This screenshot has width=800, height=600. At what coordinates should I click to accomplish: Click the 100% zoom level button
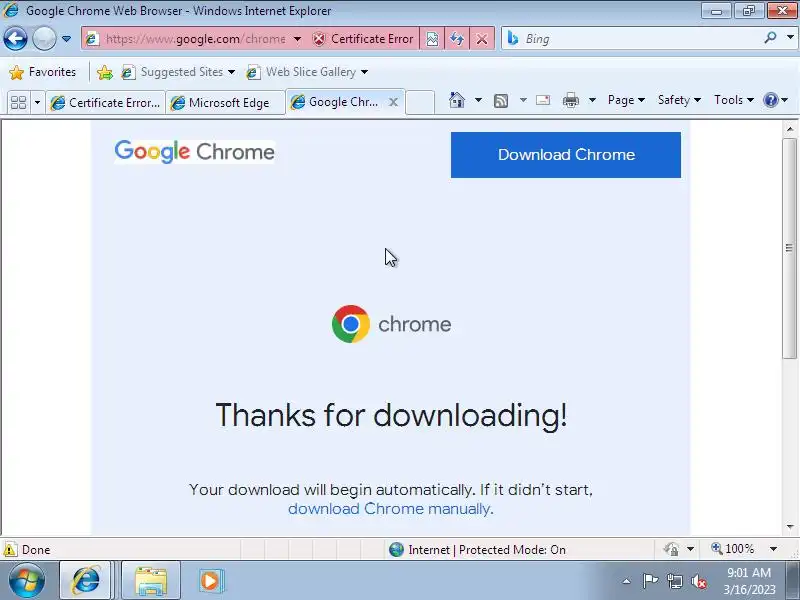click(x=733, y=549)
